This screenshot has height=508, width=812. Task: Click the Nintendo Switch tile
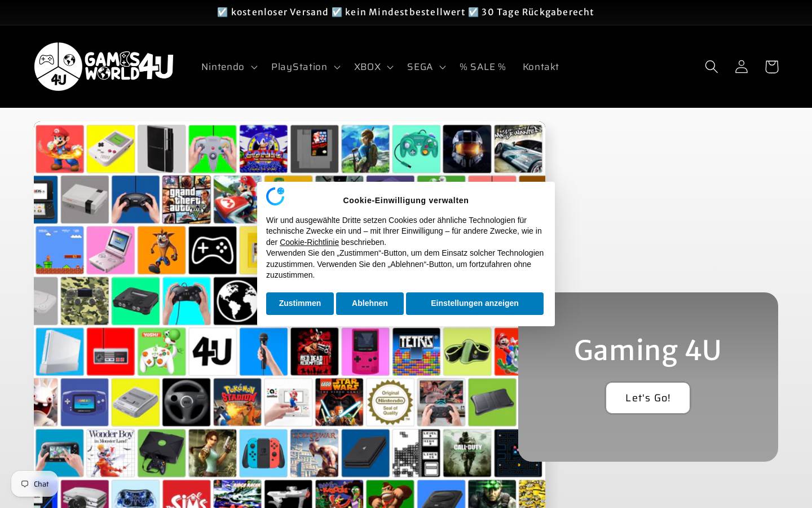(x=263, y=453)
